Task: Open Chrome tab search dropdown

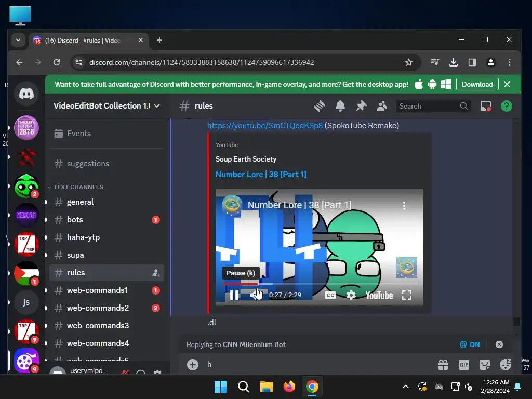Action: (x=18, y=40)
